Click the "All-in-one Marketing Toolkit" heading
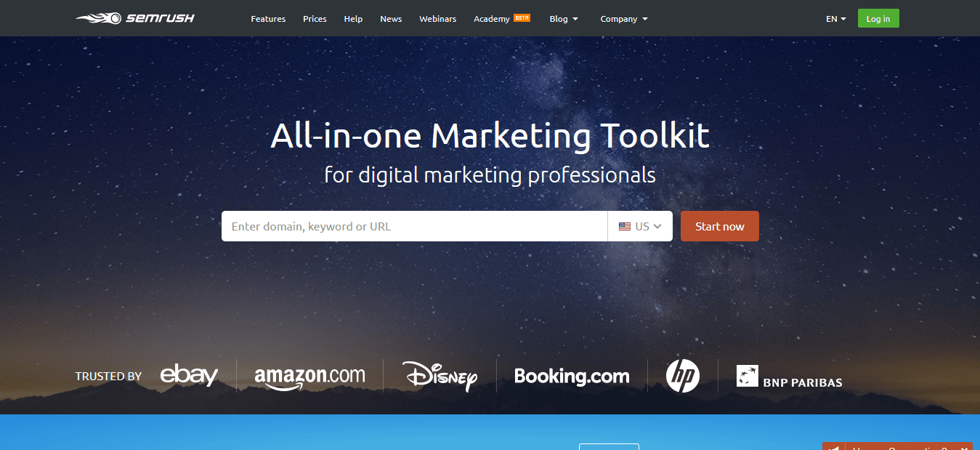The height and width of the screenshot is (450, 980). pos(490,136)
